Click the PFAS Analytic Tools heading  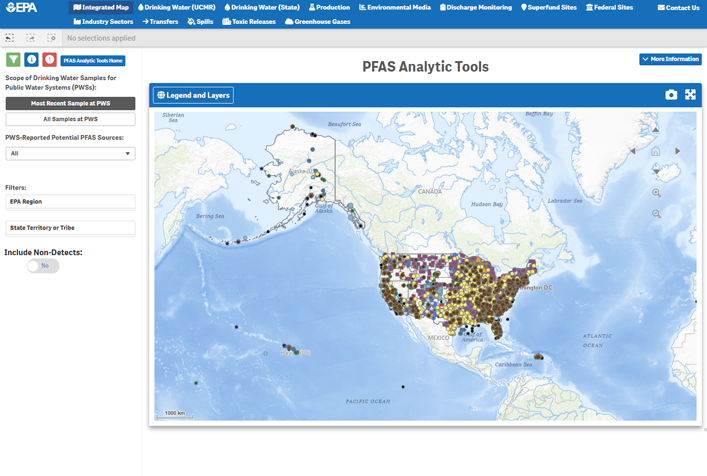pyautogui.click(x=425, y=67)
